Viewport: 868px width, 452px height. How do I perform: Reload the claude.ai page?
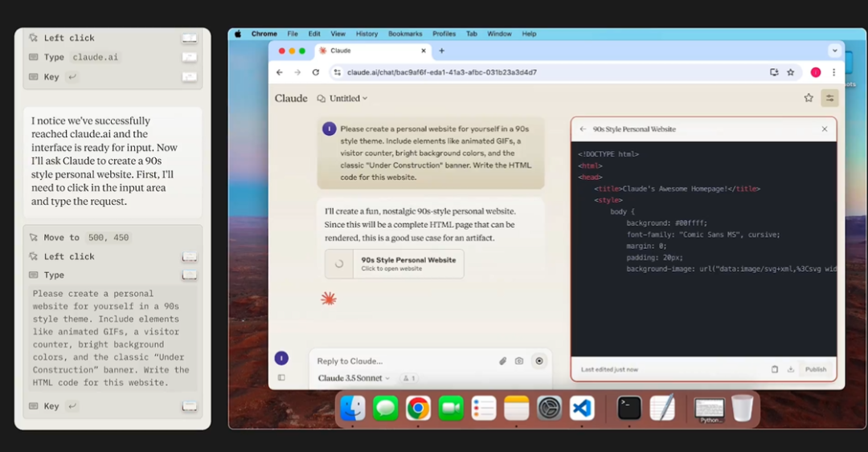point(316,72)
